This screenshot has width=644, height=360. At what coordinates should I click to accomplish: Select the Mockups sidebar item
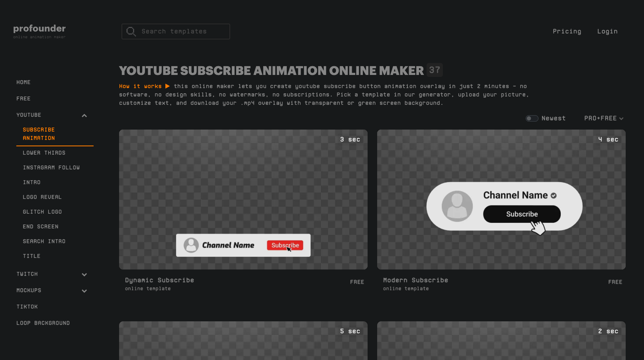coord(29,290)
